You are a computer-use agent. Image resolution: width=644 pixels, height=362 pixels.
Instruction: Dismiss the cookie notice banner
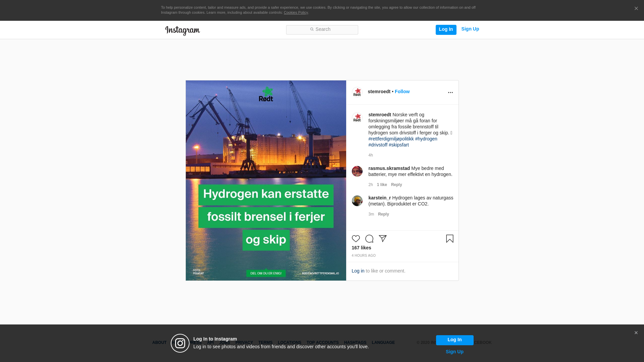636,9
